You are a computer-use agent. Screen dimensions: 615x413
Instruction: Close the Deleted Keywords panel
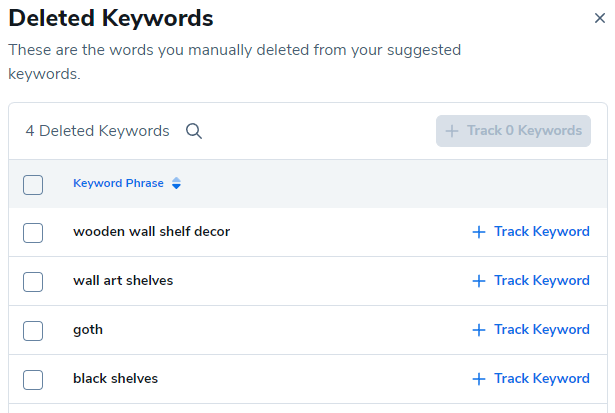[599, 17]
